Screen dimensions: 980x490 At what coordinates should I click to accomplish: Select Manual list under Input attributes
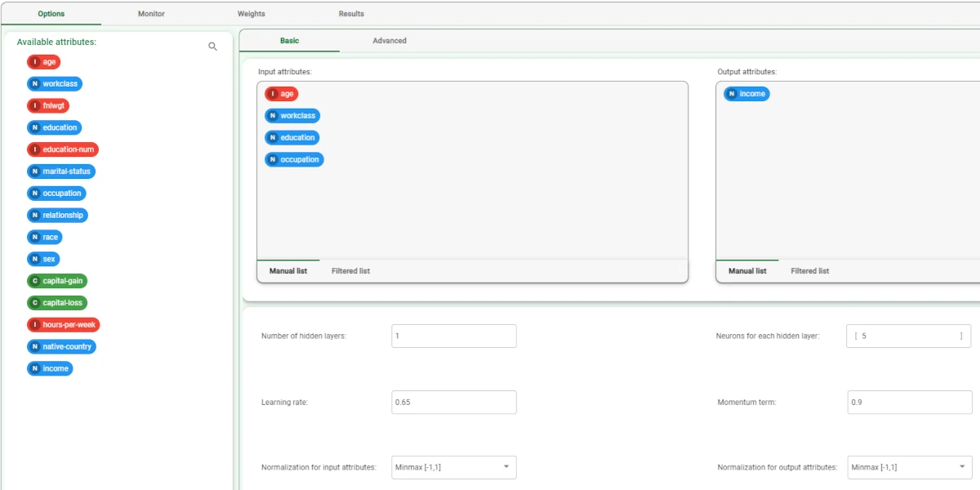288,271
